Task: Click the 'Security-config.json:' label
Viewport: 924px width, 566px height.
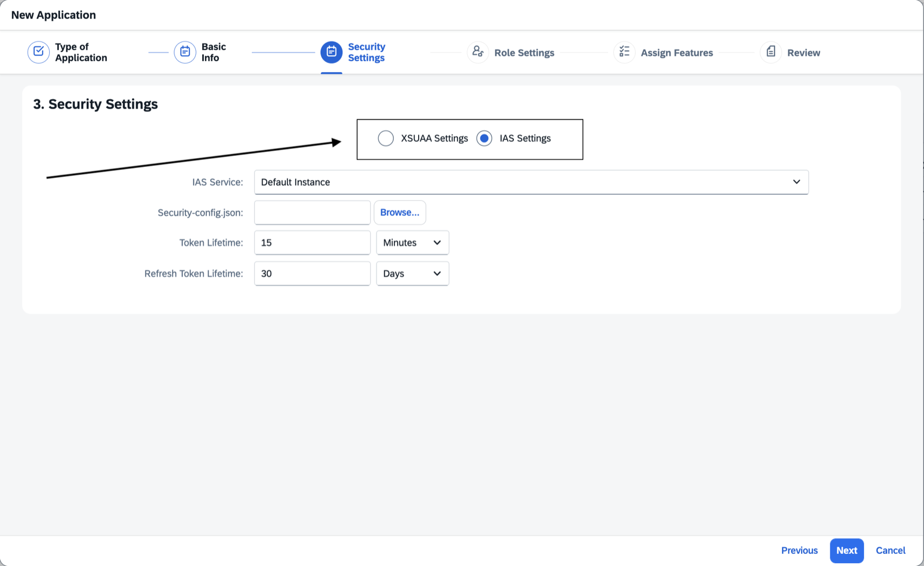Action: (x=200, y=213)
